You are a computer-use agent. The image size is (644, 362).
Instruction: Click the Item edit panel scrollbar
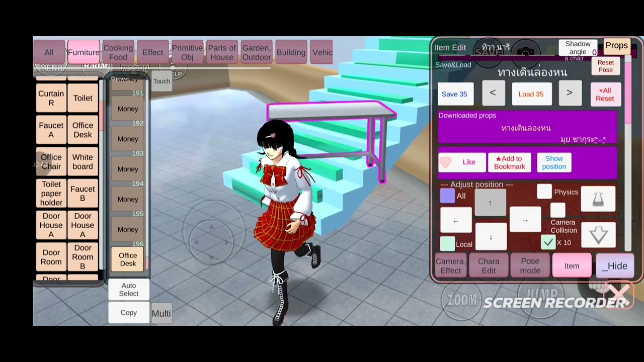628,156
